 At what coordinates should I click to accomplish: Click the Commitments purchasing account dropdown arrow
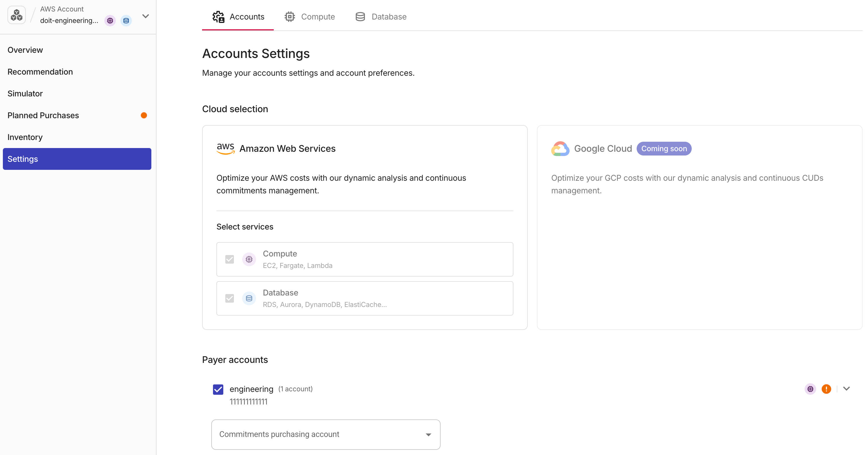[428, 434]
